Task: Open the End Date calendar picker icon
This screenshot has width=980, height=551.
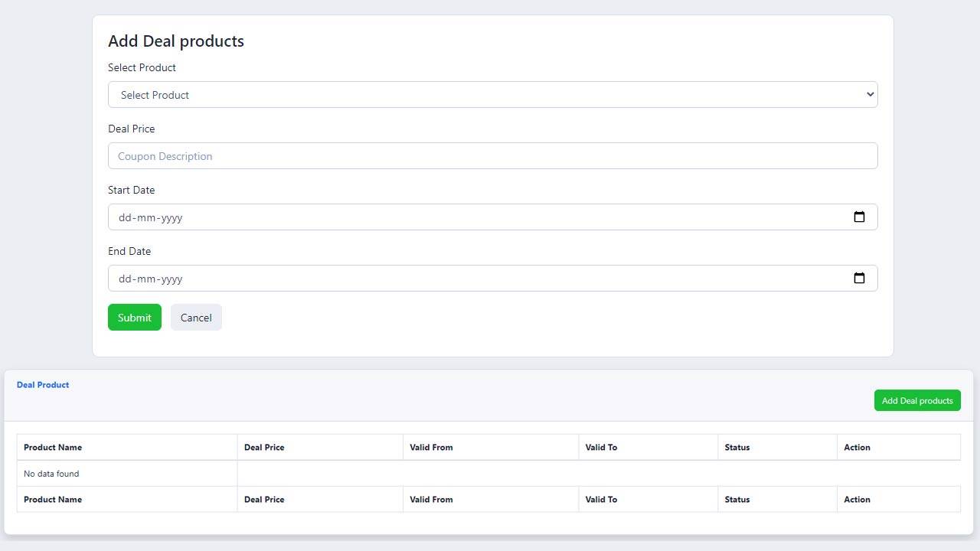Action: click(x=859, y=279)
